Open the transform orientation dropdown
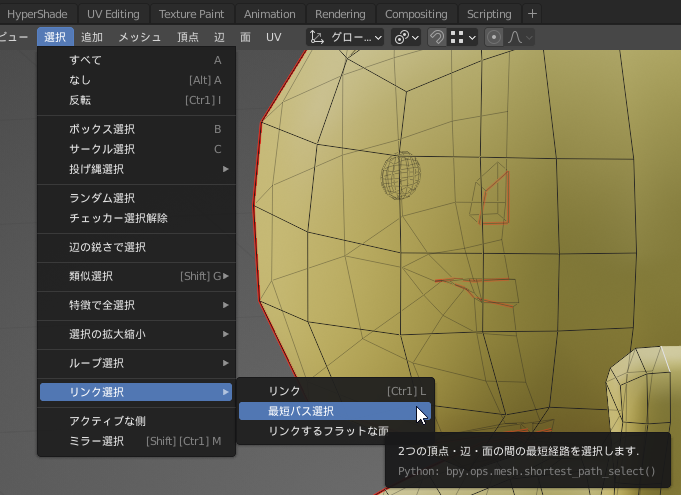This screenshot has height=495, width=681. coord(346,37)
